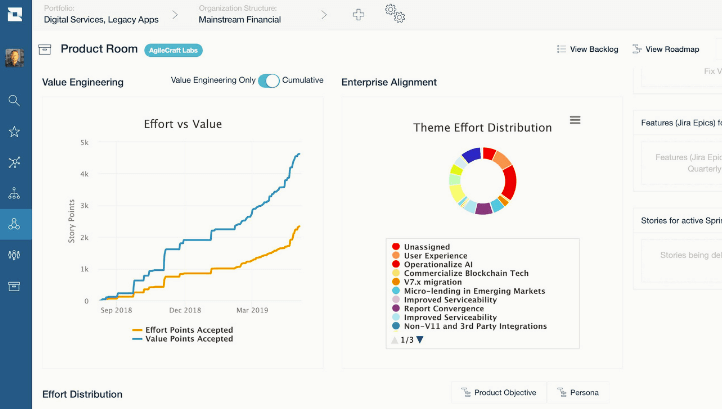
Task: Click the user avatar in sidebar
Action: click(14, 58)
